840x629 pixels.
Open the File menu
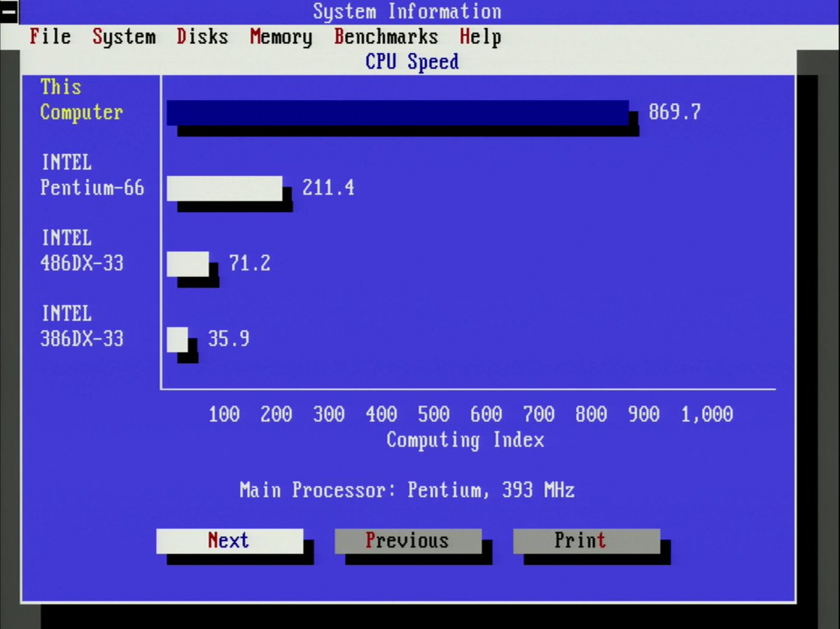[x=50, y=36]
